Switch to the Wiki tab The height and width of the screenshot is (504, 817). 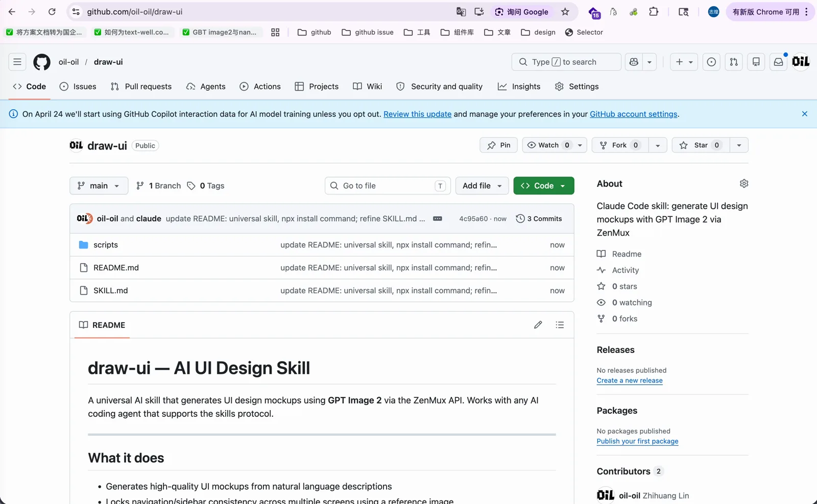[368, 87]
